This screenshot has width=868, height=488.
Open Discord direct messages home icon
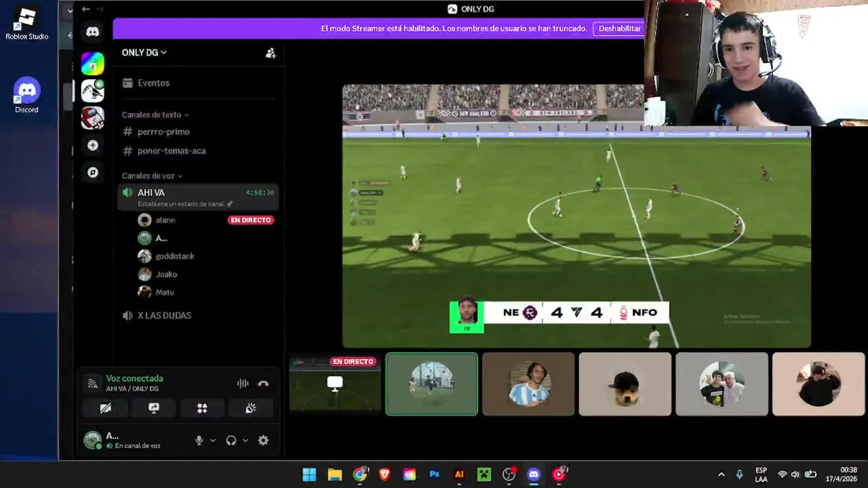tap(93, 32)
